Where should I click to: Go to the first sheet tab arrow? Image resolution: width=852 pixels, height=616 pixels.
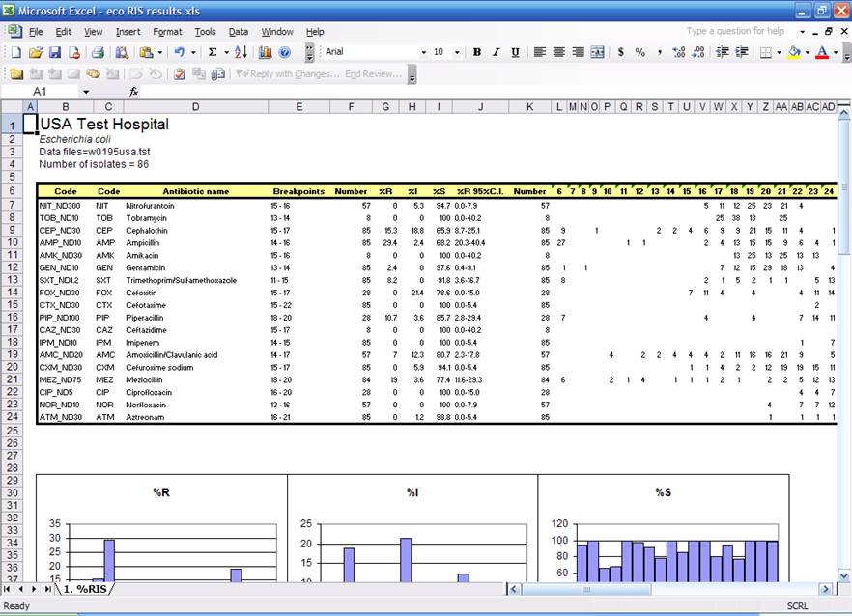point(7,589)
